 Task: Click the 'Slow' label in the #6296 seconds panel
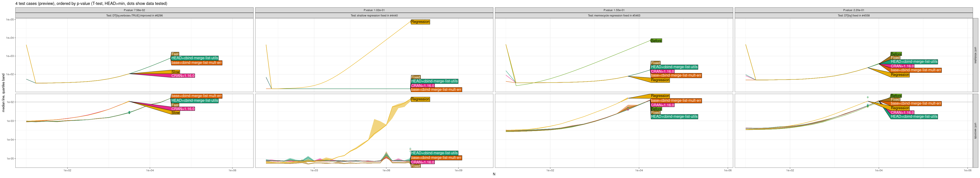[175, 113]
